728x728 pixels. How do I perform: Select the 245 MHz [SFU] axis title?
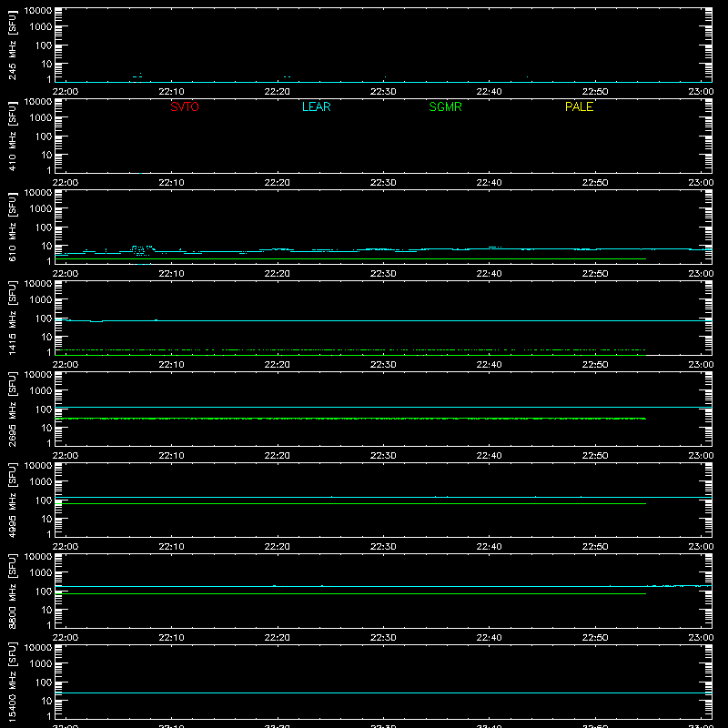coord(13,45)
